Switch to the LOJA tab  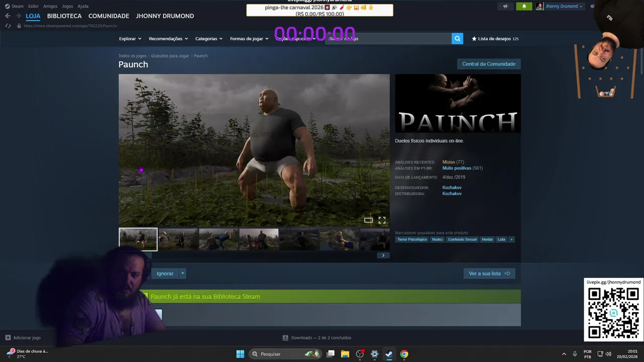pyautogui.click(x=33, y=16)
